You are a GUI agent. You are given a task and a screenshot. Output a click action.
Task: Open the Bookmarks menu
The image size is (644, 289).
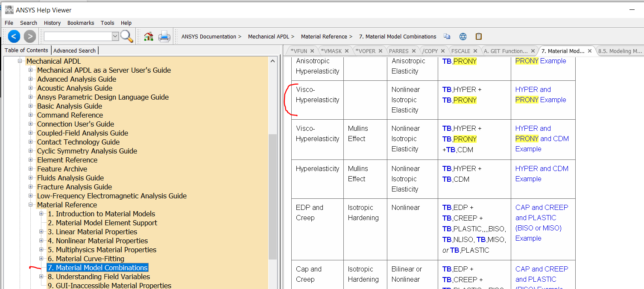click(81, 23)
